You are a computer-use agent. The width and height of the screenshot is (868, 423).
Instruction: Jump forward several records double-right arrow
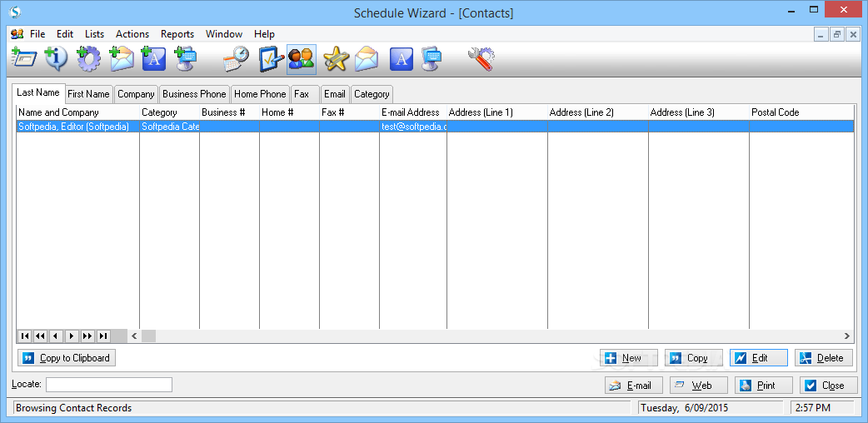87,336
